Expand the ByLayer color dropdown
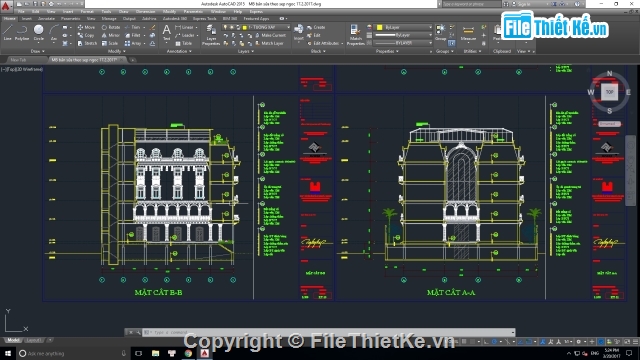 point(404,27)
